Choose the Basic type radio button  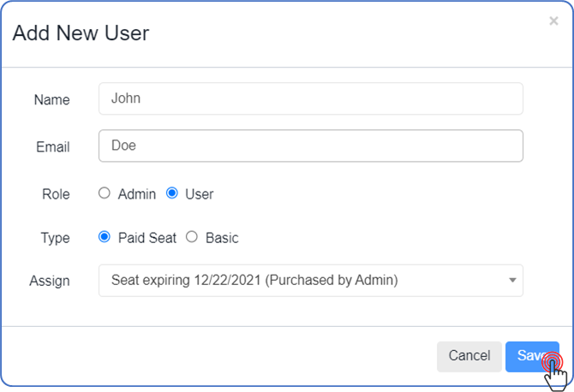tap(192, 237)
